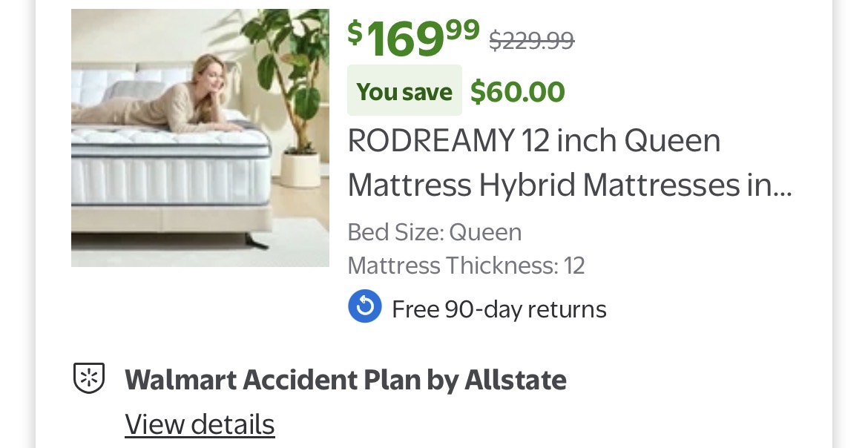This screenshot has width=868, height=448.
Task: Open the RODREAMY 12 inch Queen title
Action: 534,141
